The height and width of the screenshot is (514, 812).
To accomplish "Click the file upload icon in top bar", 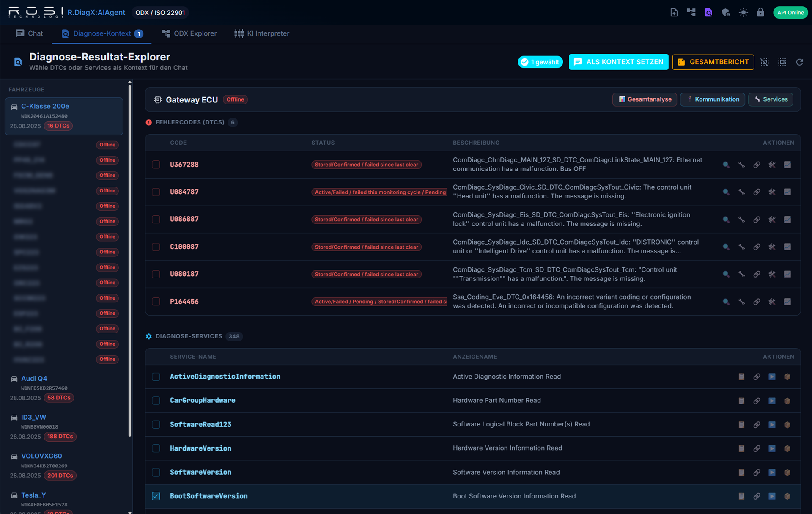I will pyautogui.click(x=674, y=12).
